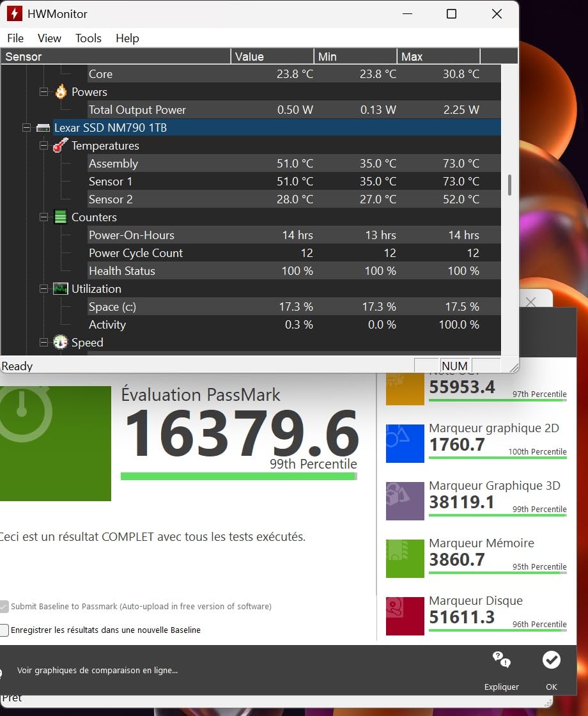Enable Enregistrer les résultats dans une nouvelle Baseline

tap(4, 630)
